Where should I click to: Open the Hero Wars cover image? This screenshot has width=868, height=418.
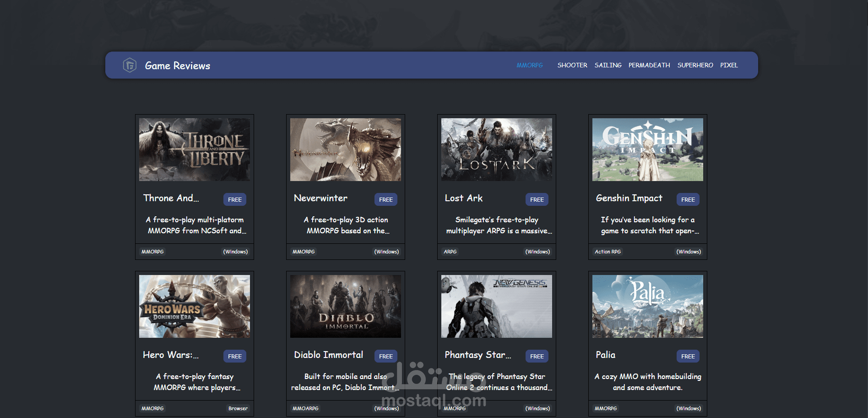(x=195, y=306)
